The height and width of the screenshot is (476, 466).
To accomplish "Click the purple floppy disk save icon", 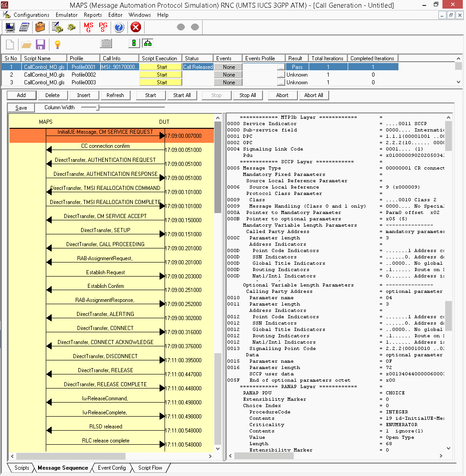I will (x=40, y=44).
